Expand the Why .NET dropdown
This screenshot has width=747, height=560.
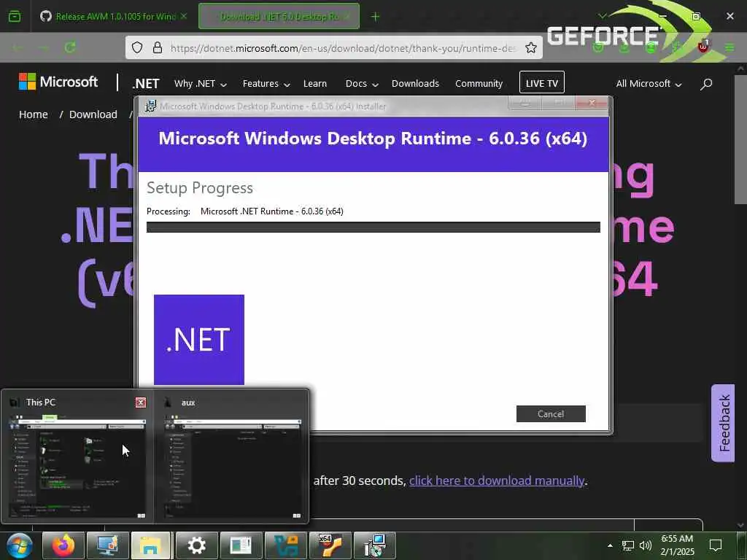(200, 84)
